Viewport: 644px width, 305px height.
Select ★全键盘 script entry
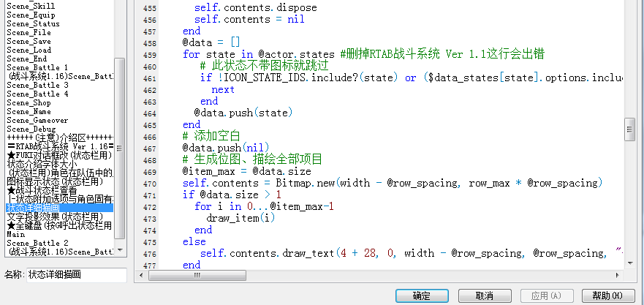click(x=59, y=225)
